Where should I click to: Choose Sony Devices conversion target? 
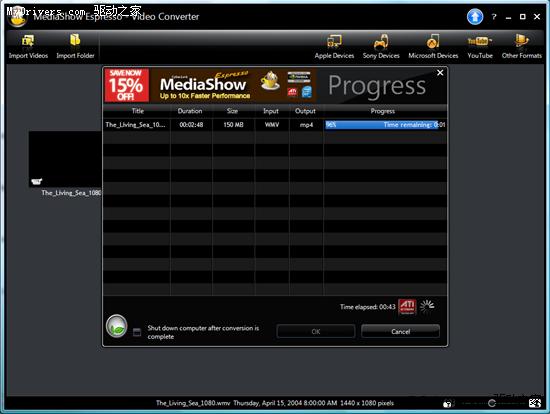(381, 46)
